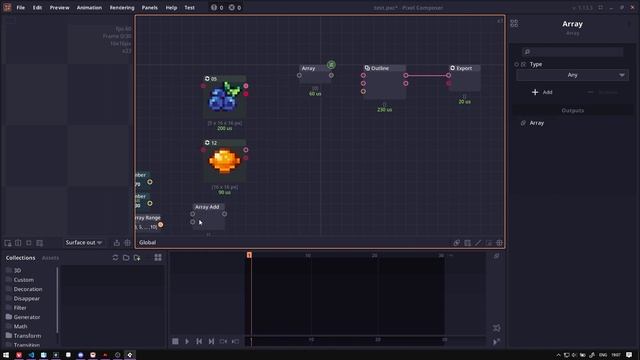The height and width of the screenshot is (360, 640).
Task: Click the preview export icon
Action: pyautogui.click(x=116, y=243)
